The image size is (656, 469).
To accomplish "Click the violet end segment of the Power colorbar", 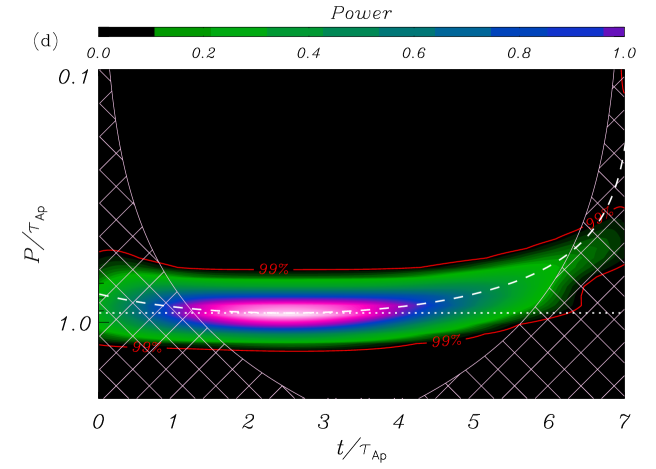I will (614, 32).
